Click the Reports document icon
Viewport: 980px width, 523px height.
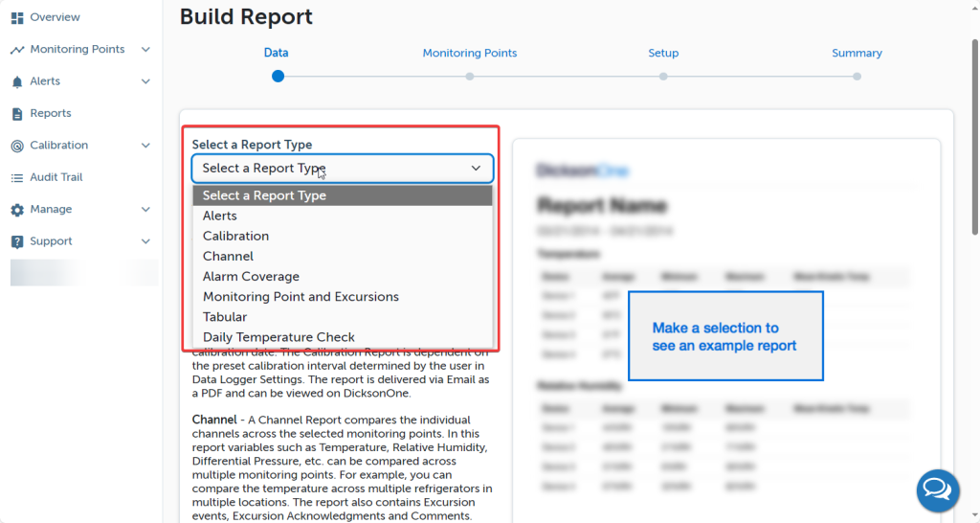[17, 114]
